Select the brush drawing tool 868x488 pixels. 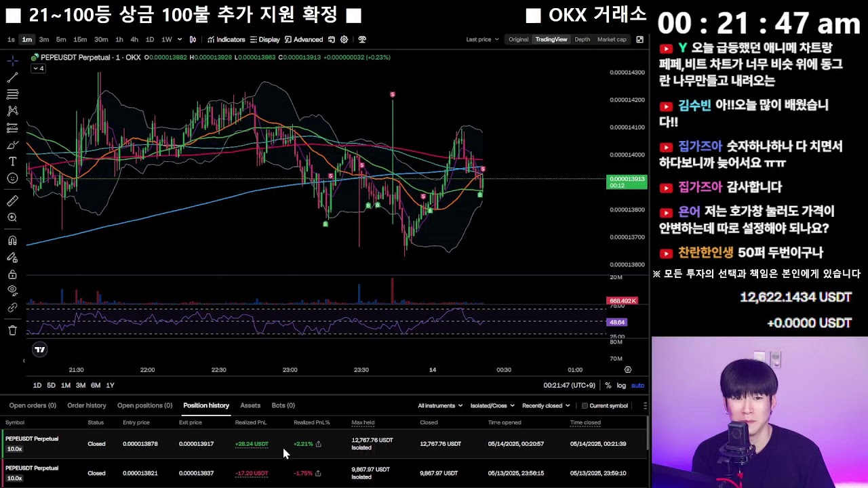tap(12, 144)
